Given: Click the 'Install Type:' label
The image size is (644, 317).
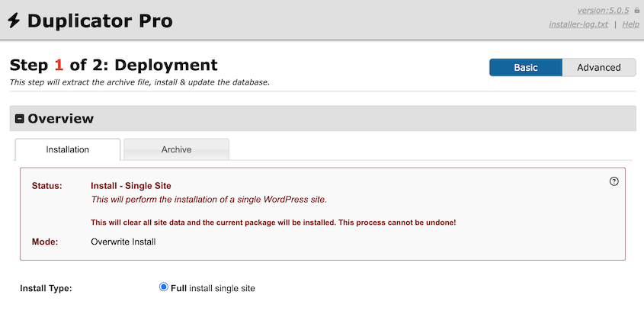Looking at the screenshot, I should click(46, 288).
